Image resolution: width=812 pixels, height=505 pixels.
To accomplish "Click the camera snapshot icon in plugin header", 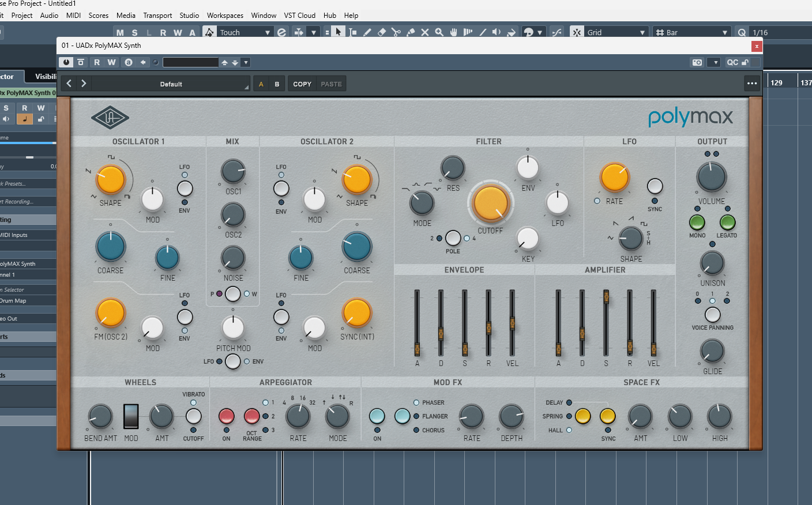I will point(697,62).
